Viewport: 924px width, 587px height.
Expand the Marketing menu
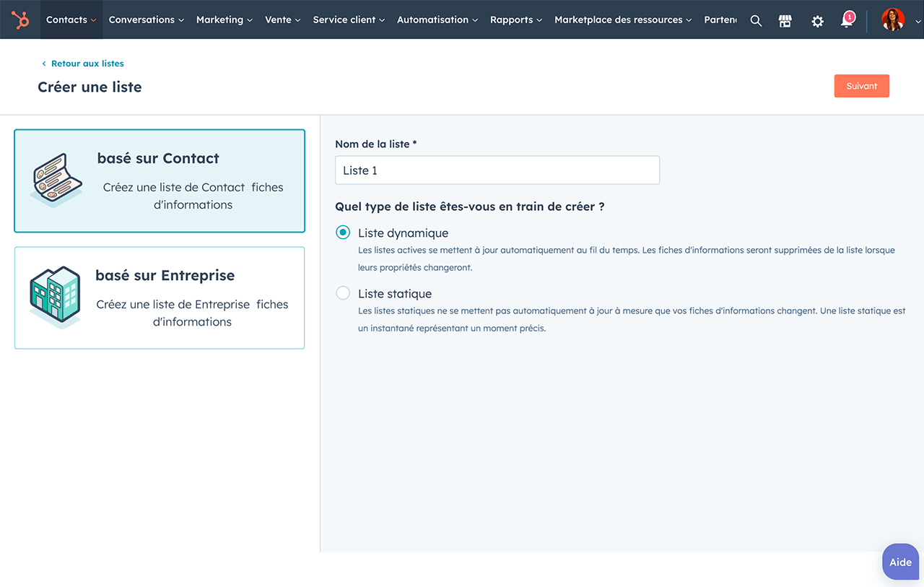pos(225,19)
